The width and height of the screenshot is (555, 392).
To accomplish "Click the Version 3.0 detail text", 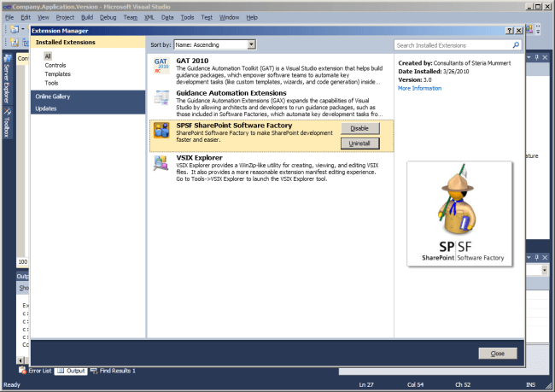I will click(x=415, y=80).
